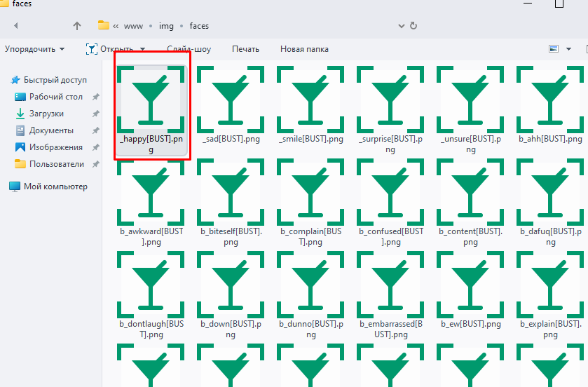Select the _unsure[BUST].png file icon

[470, 100]
